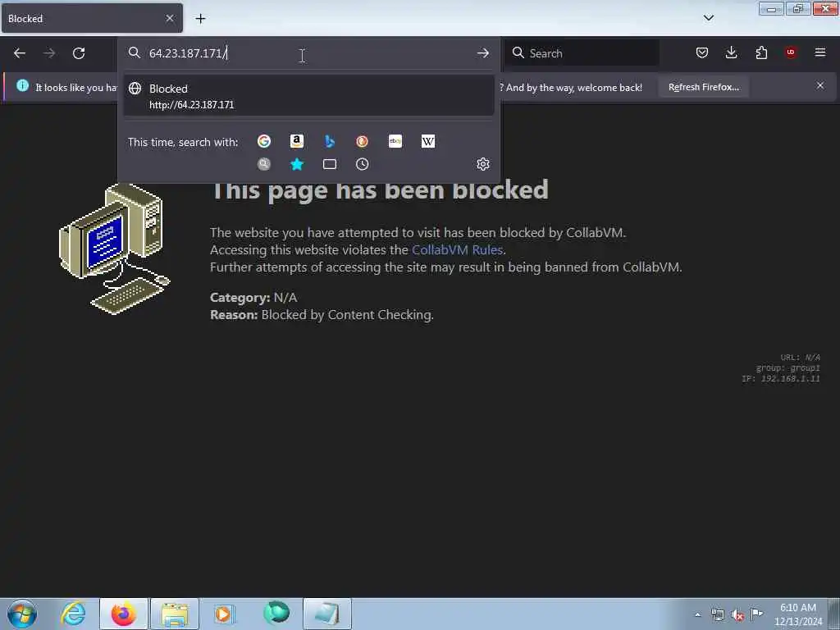Focus the Search box in toolbar
Screen dimensions: 840x630
582,53
